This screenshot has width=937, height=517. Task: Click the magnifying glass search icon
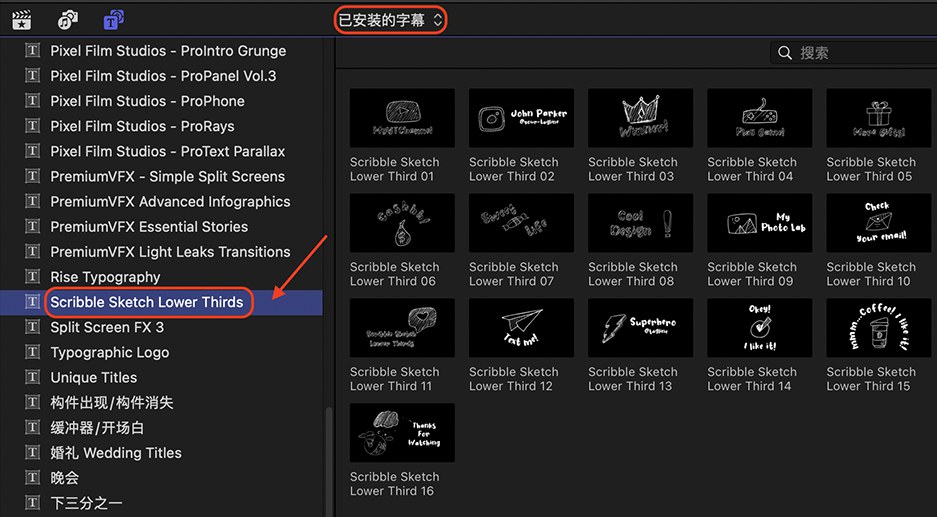click(785, 53)
